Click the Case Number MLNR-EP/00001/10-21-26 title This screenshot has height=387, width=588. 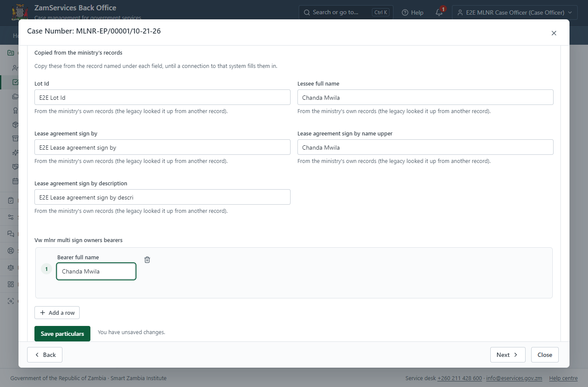point(94,31)
